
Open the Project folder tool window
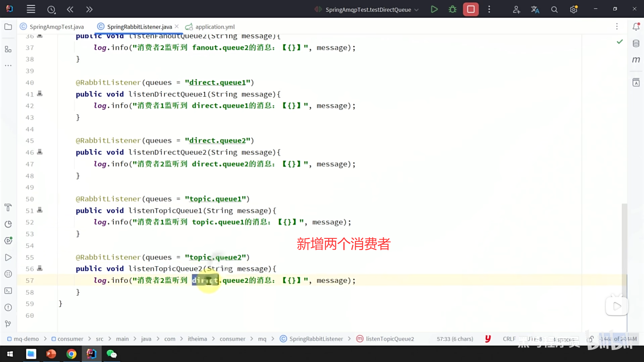tap(8, 27)
